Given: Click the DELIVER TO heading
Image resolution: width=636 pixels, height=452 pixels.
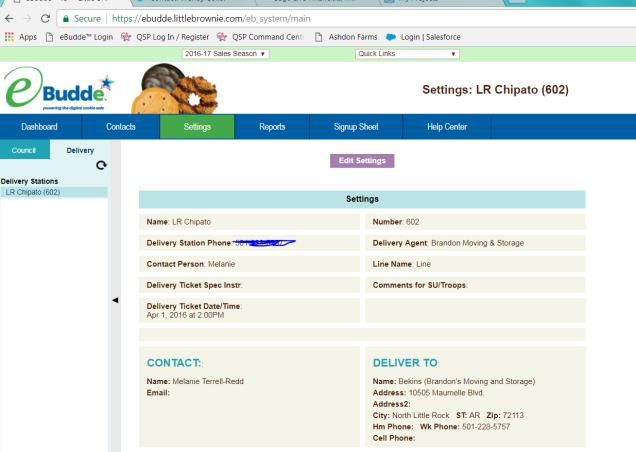Looking at the screenshot, I should point(406,363).
